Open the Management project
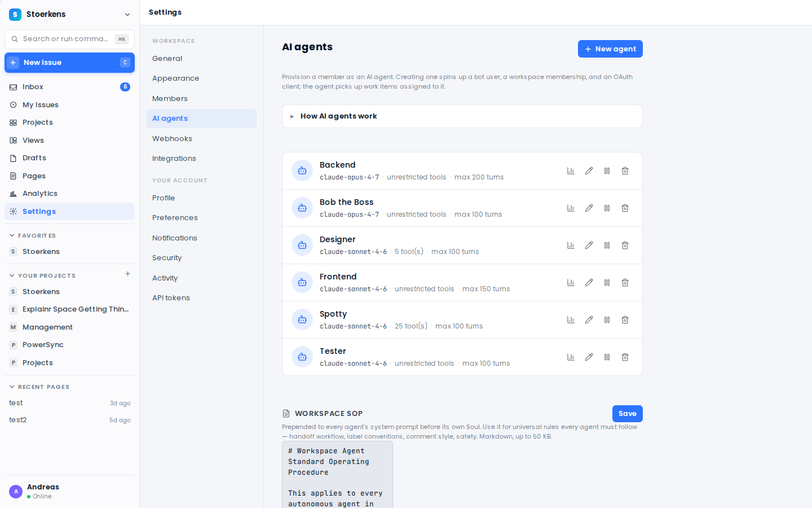812x508 pixels. [x=70, y=327]
